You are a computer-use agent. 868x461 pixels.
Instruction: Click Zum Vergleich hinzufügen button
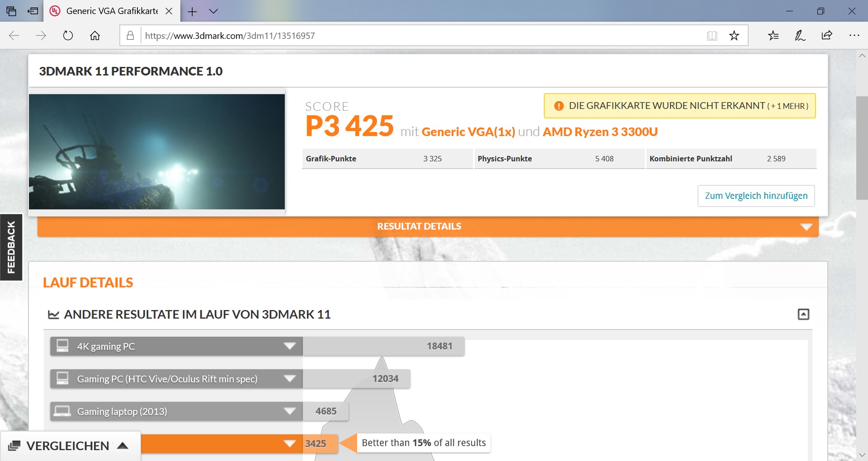coord(756,196)
